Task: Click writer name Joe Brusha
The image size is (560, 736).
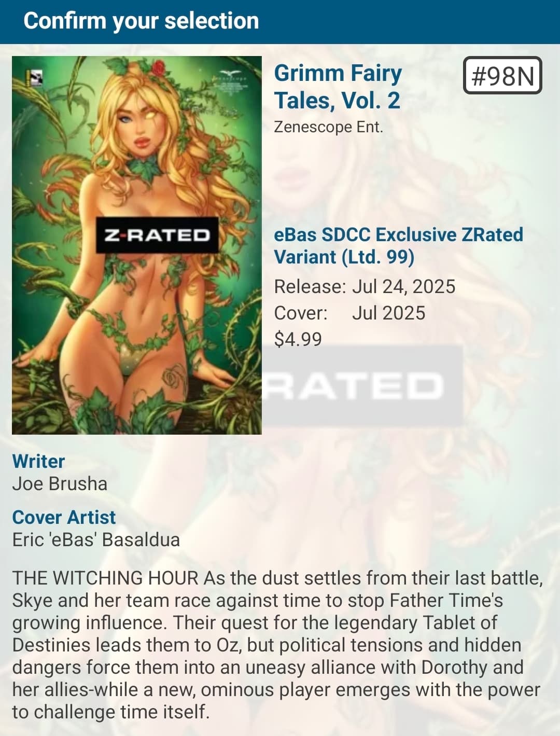Action: click(60, 484)
